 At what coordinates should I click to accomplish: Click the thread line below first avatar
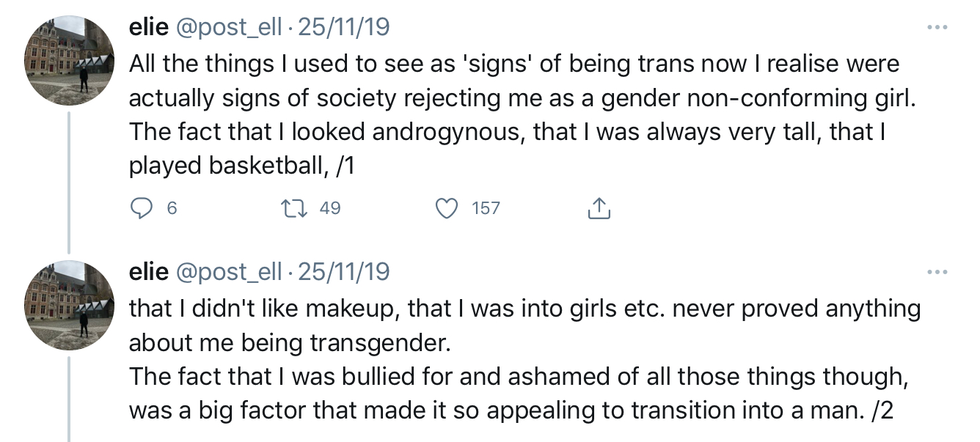pyautogui.click(x=69, y=183)
